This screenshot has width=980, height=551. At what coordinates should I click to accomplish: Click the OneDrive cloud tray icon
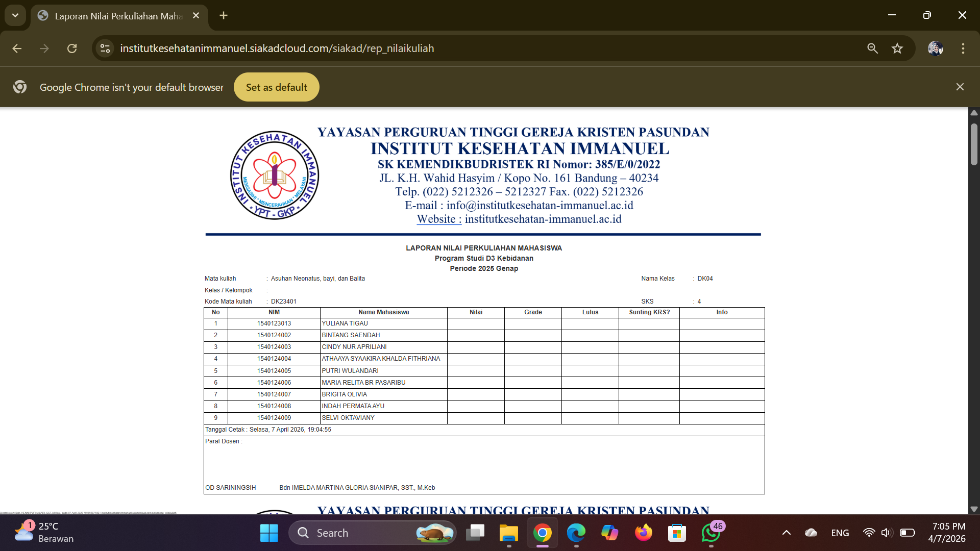(811, 533)
